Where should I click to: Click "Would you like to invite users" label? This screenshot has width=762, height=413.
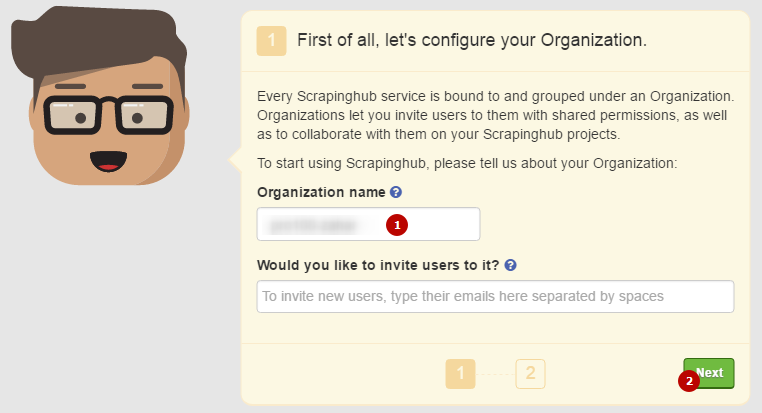378,265
